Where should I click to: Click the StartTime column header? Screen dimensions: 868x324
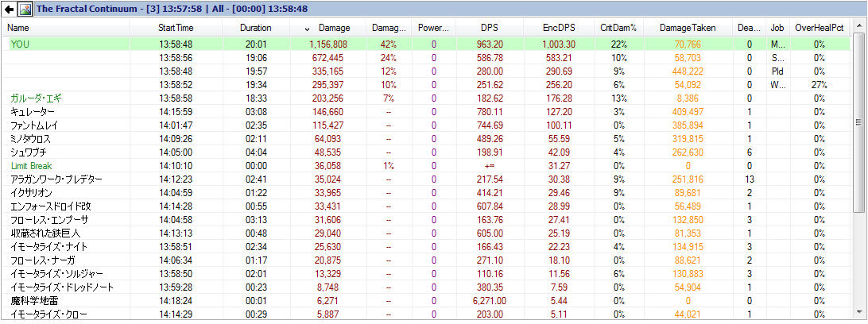pos(176,28)
